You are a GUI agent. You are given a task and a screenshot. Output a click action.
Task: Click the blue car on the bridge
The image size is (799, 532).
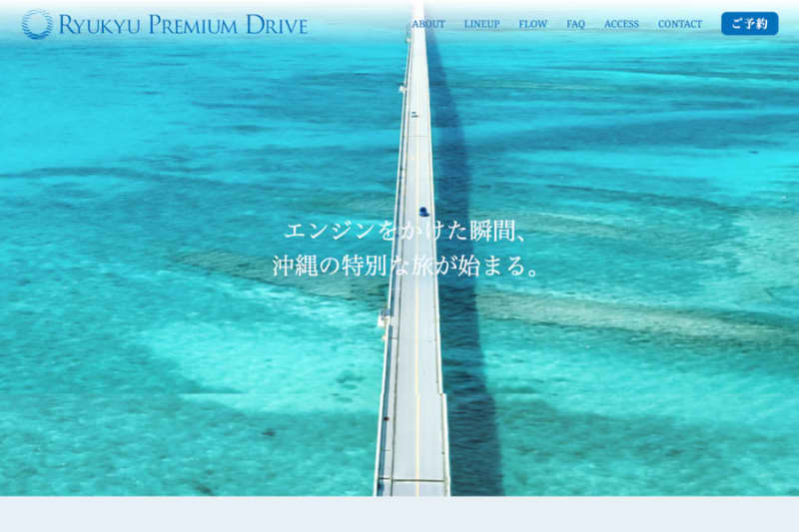(x=423, y=211)
